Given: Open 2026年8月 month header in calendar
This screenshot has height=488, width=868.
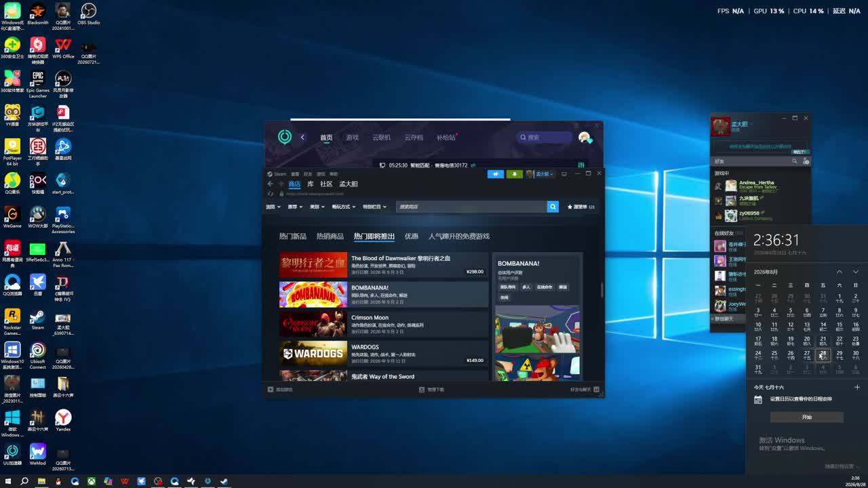Looking at the screenshot, I should pyautogui.click(x=766, y=272).
